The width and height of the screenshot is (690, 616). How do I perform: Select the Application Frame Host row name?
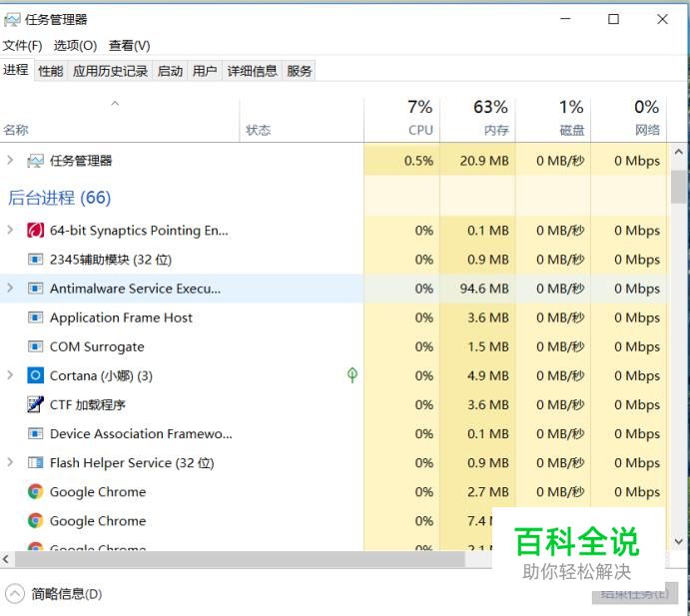121,317
